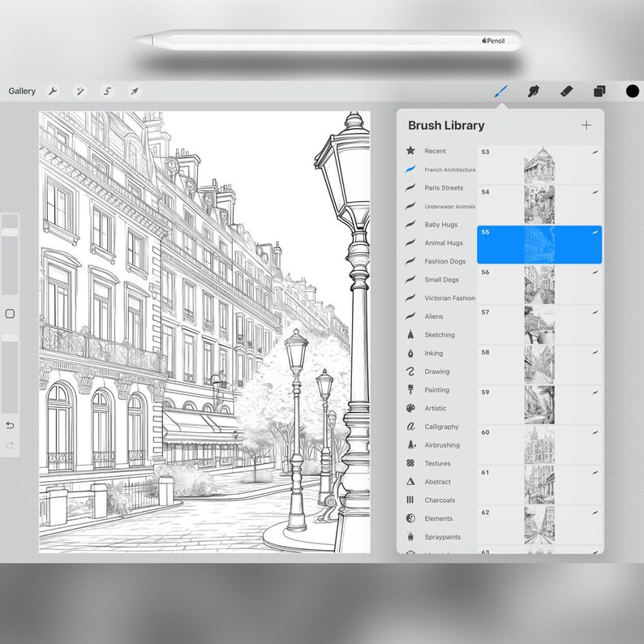Open the Elements brush set

point(440,518)
